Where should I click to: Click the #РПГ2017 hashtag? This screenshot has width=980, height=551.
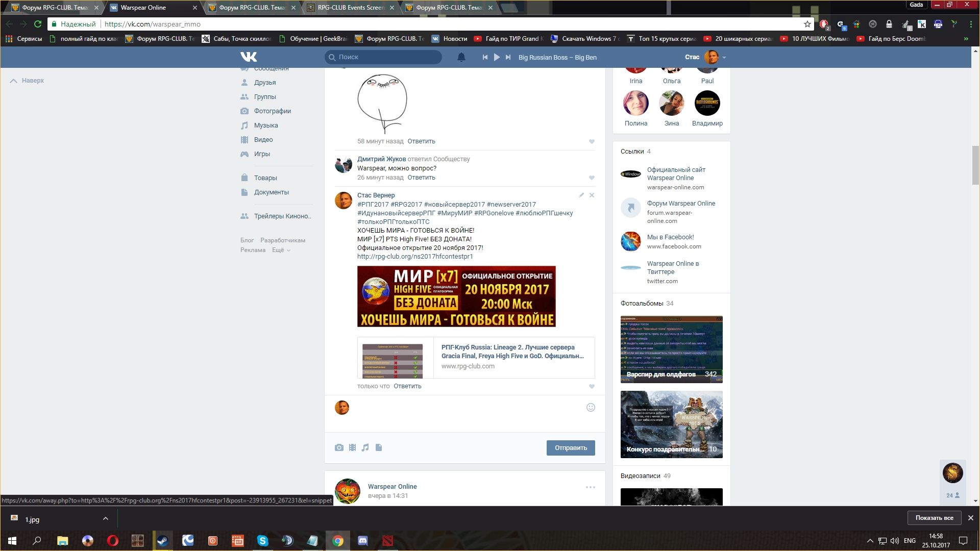click(373, 205)
